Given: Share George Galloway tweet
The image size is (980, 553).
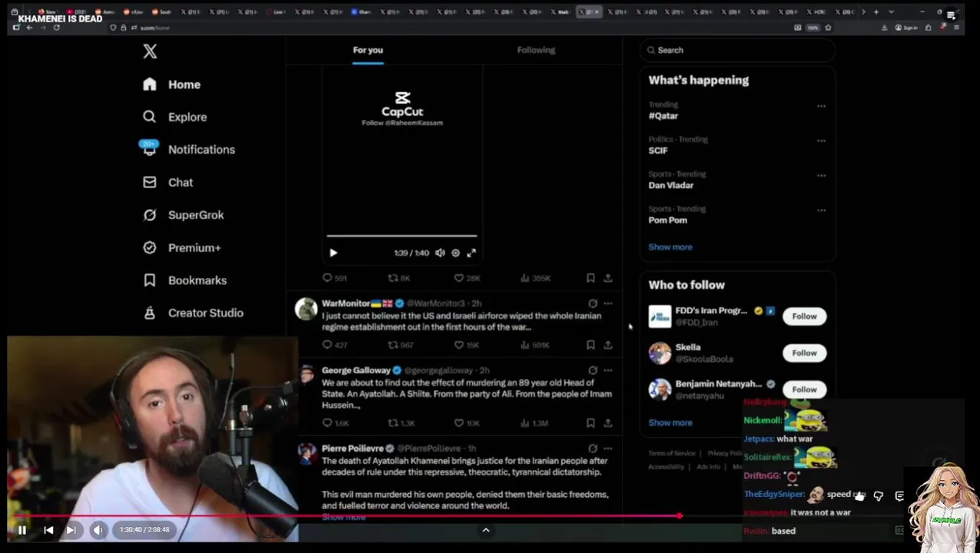Looking at the screenshot, I should (607, 423).
